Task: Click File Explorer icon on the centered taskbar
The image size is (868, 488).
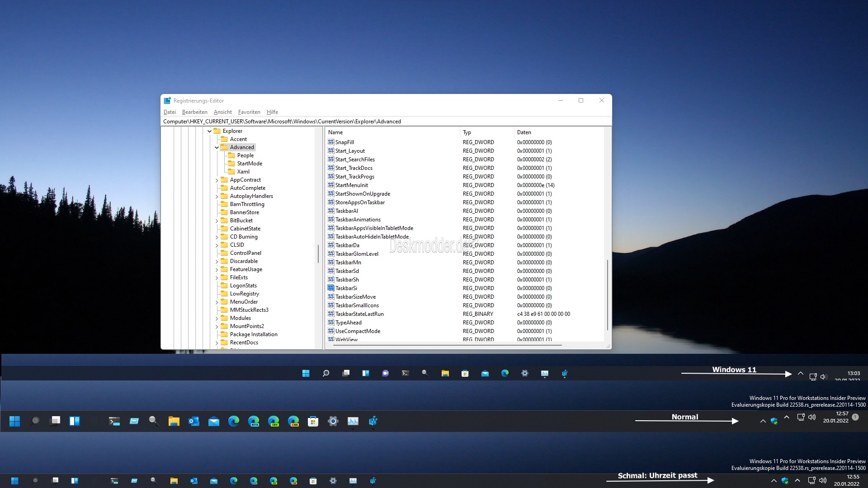Action: [x=445, y=373]
